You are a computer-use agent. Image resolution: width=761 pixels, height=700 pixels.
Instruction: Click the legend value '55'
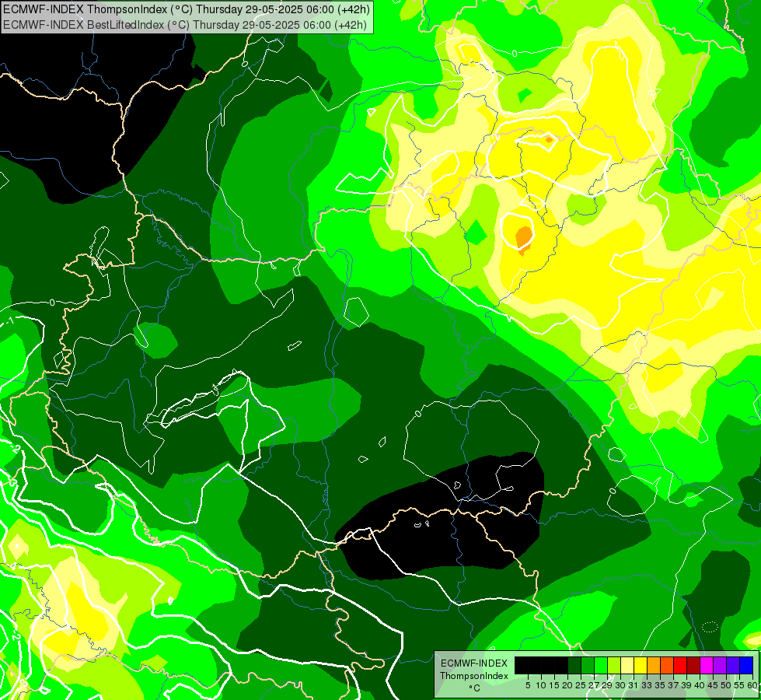[x=739, y=685]
